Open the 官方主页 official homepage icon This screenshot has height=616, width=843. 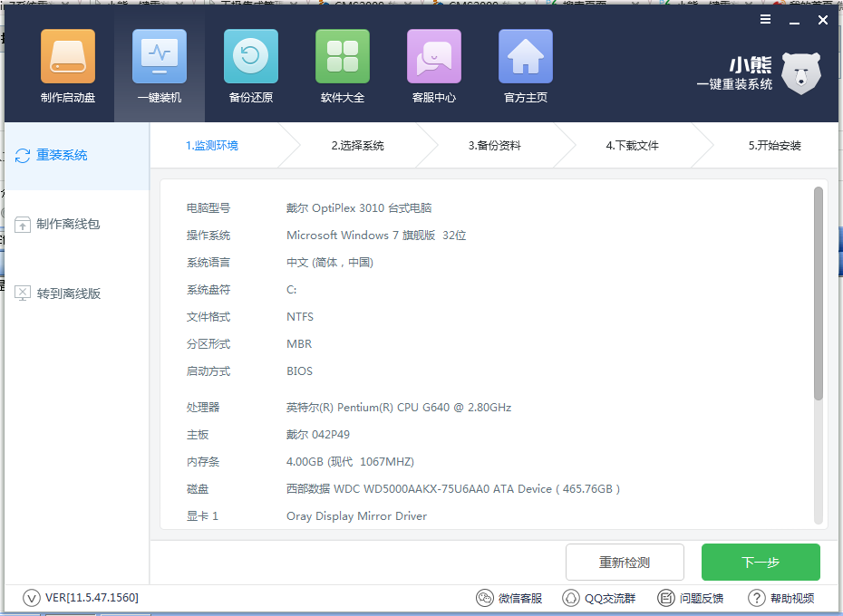[x=525, y=66]
